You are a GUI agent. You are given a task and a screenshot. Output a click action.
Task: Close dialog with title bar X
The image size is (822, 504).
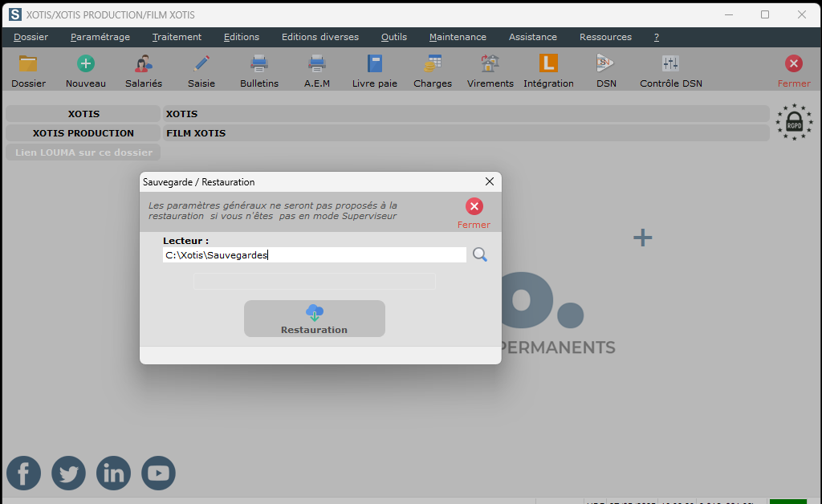click(x=490, y=181)
